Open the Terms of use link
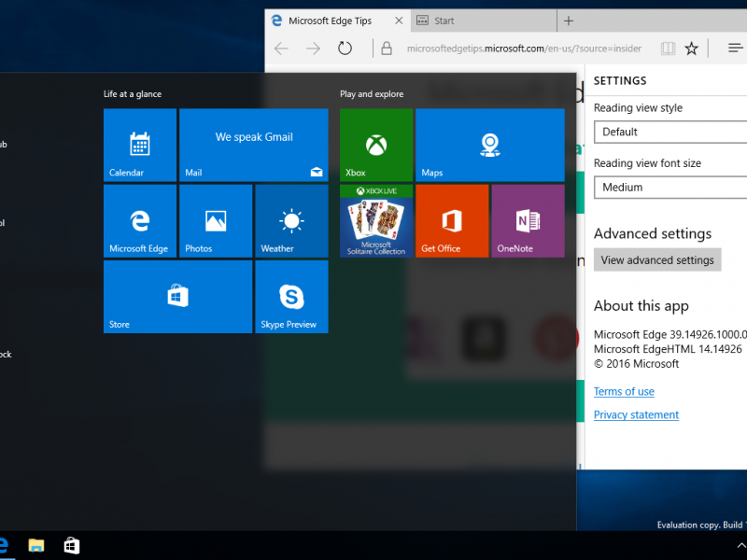The image size is (747, 560). pos(624,391)
